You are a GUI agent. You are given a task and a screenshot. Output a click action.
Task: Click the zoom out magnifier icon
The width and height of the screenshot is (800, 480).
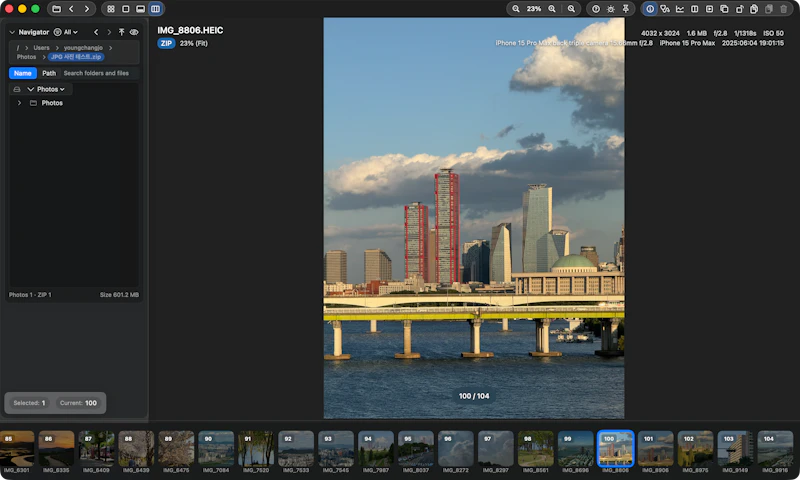coord(516,9)
